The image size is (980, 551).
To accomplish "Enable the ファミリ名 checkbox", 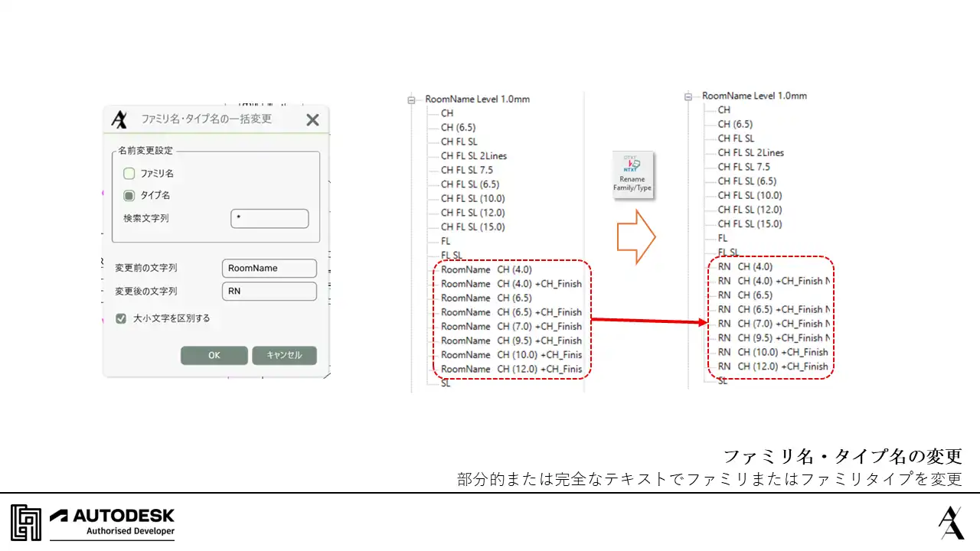I will pyautogui.click(x=129, y=173).
